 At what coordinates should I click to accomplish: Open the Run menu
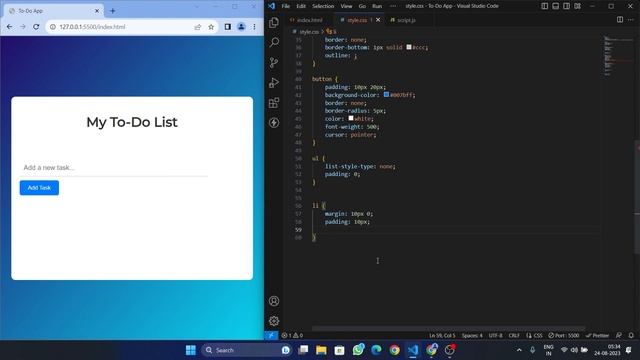377,6
